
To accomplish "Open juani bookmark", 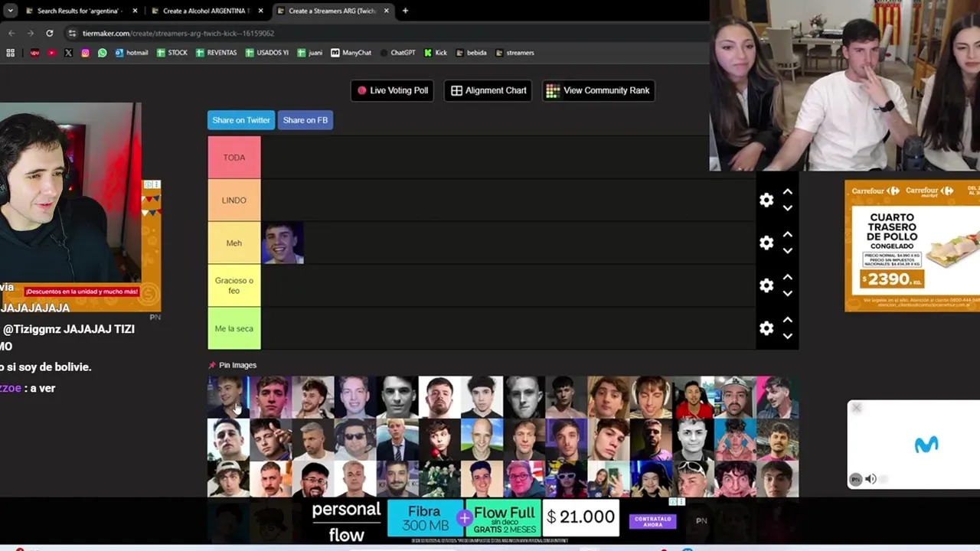I will pos(310,53).
